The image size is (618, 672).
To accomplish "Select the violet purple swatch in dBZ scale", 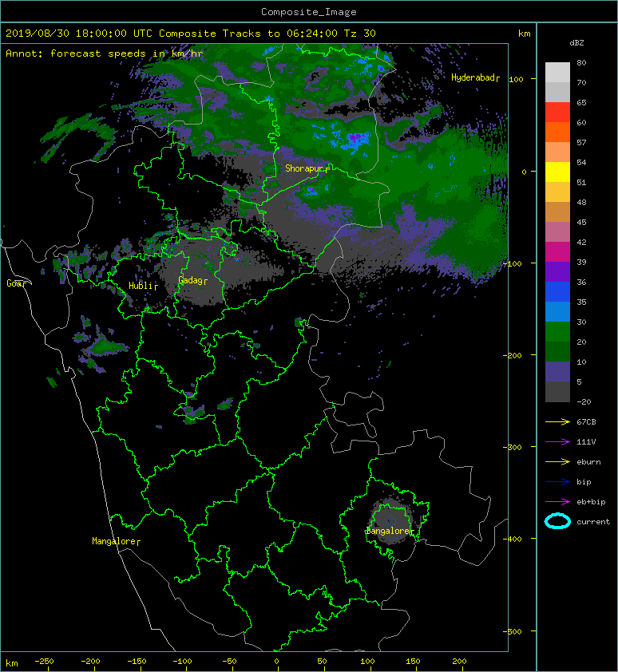I will coord(557,272).
